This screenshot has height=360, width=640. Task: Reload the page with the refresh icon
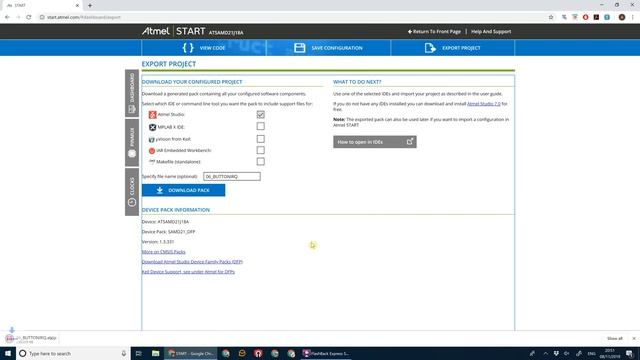[x=29, y=17]
